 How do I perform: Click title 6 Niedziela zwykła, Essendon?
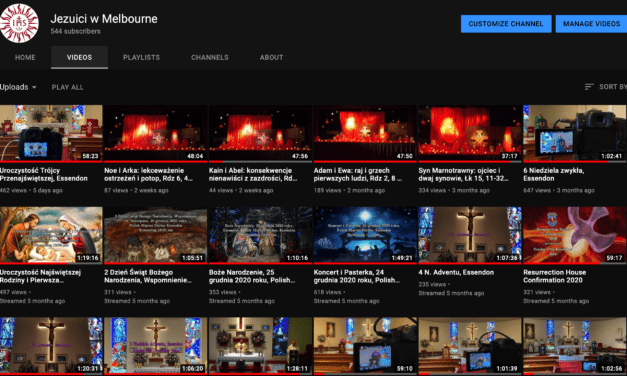tap(553, 174)
